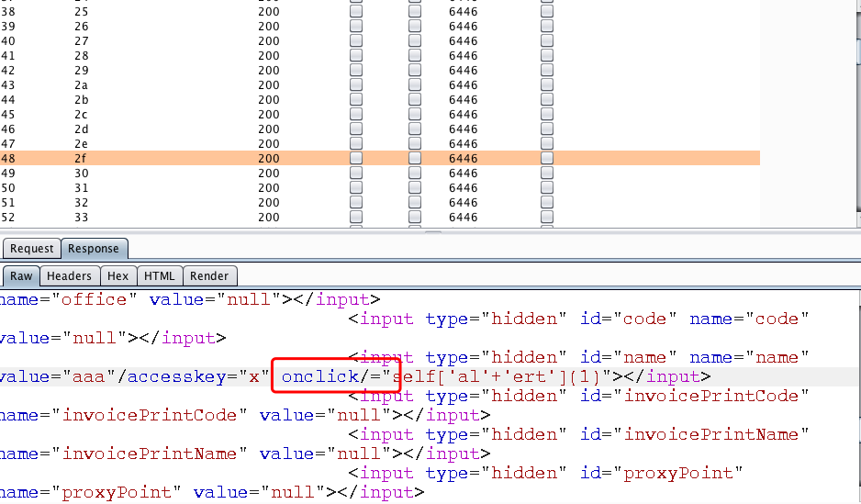
Task: Click id="proxyPoint" in the response
Action: (662, 473)
